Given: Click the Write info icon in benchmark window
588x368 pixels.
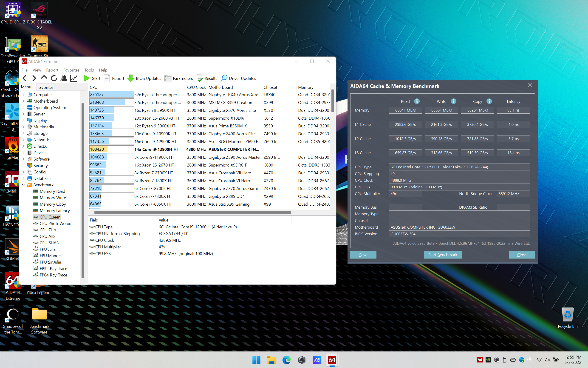Looking at the screenshot, I should click(454, 101).
